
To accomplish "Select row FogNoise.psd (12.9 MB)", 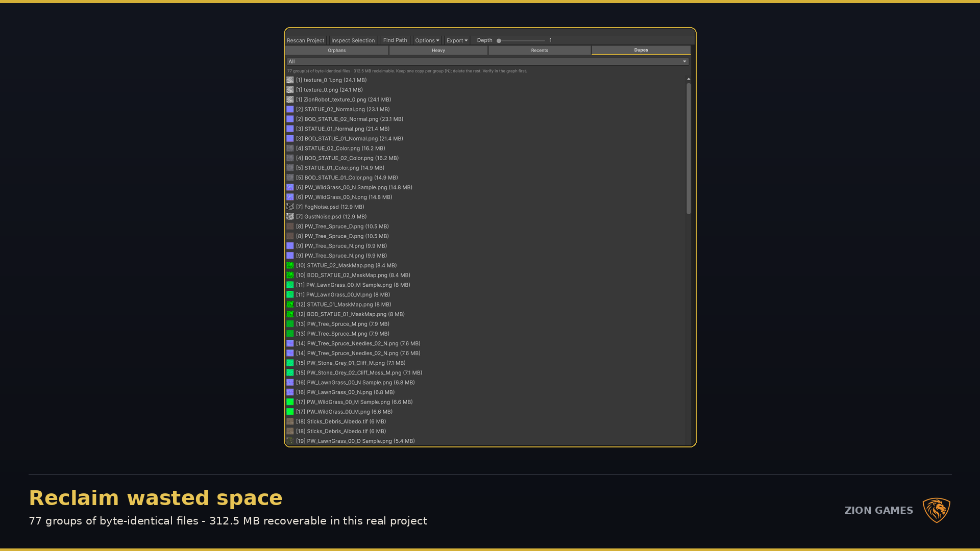I will click(485, 207).
